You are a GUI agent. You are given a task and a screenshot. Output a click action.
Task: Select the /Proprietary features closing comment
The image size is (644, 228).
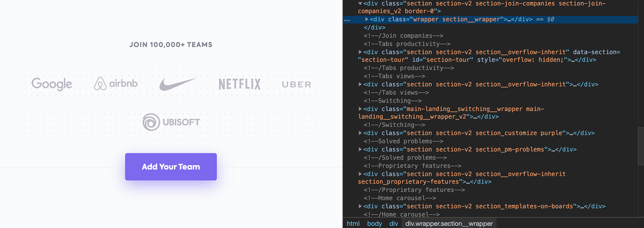point(414,190)
